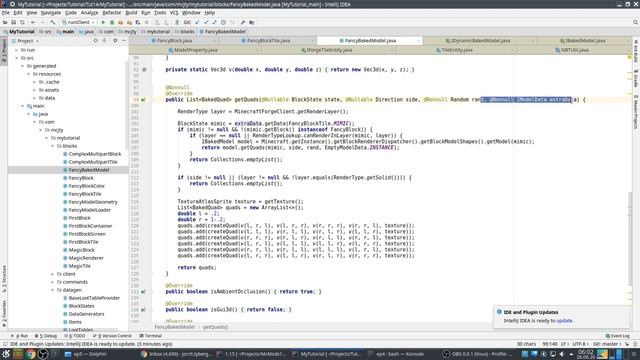The image size is (640, 360).
Task: Click the volume icon in system tray
Action: coord(562,354)
